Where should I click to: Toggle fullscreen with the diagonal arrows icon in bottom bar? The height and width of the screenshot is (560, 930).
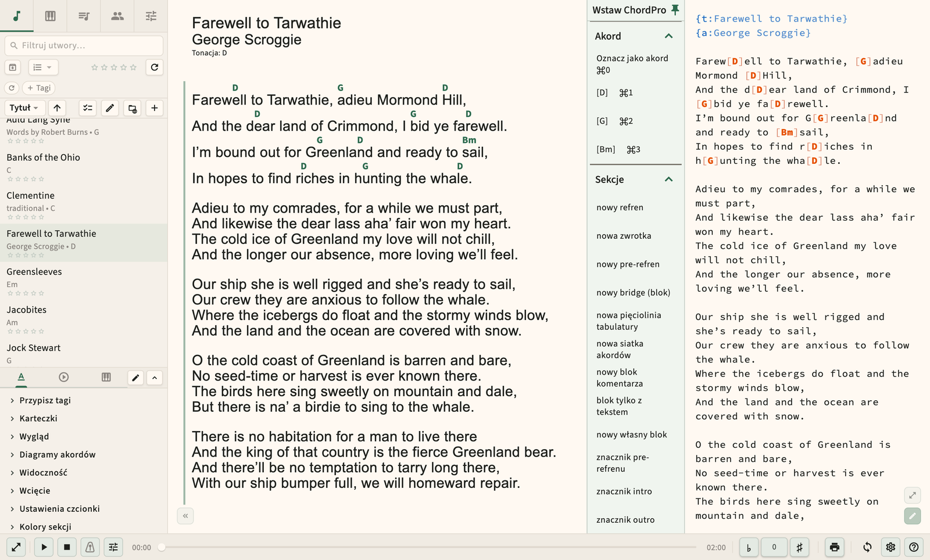[16, 547]
